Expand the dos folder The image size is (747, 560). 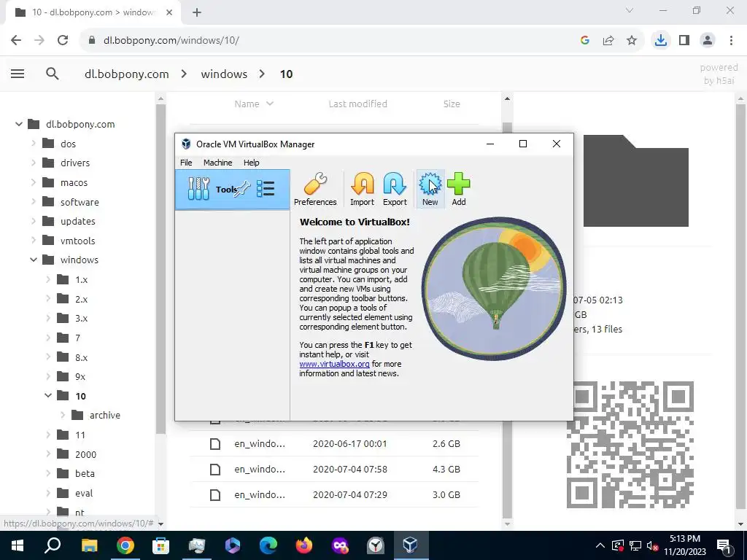[34, 143]
